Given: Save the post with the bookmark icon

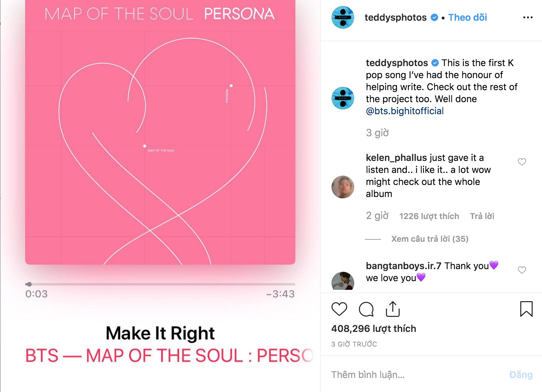Looking at the screenshot, I should click(x=526, y=309).
